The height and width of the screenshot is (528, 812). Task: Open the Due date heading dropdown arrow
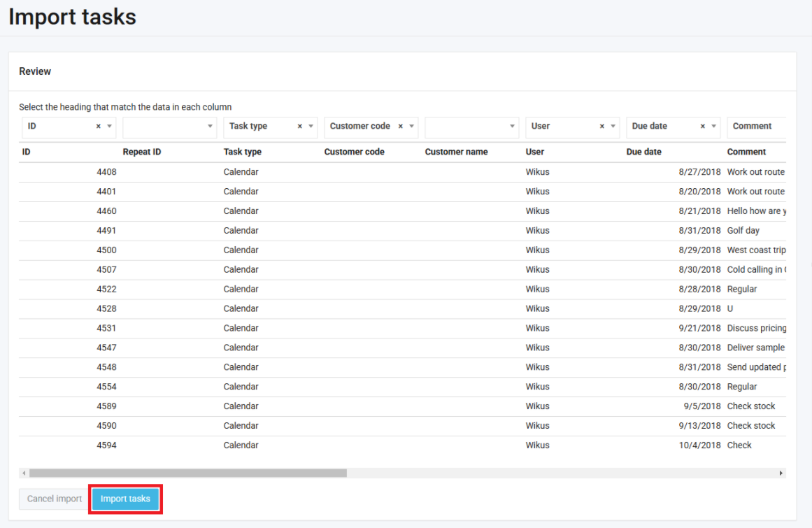coord(714,127)
